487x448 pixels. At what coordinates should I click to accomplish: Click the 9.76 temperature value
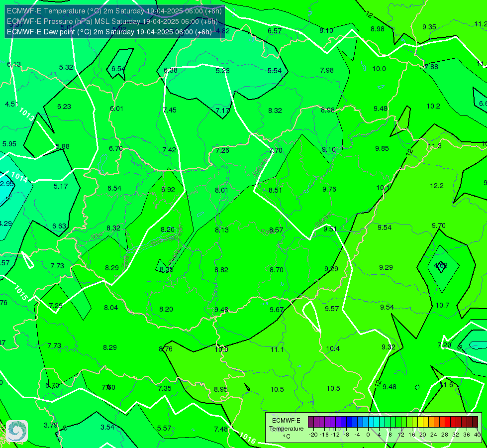point(329,189)
